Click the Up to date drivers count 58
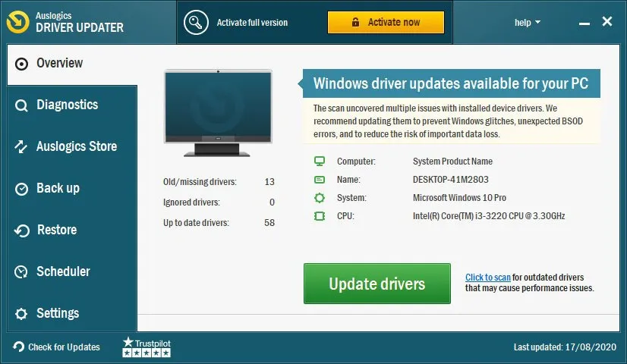The height and width of the screenshot is (364, 627). pyautogui.click(x=269, y=222)
